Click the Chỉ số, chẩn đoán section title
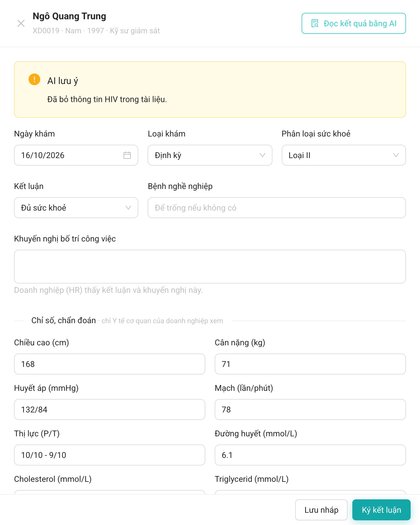The width and height of the screenshot is (420, 525). click(64, 321)
